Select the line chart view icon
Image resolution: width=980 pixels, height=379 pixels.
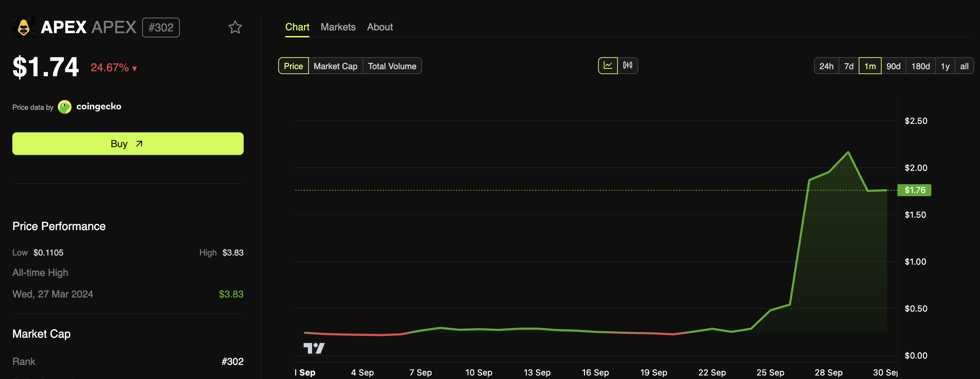(x=608, y=65)
